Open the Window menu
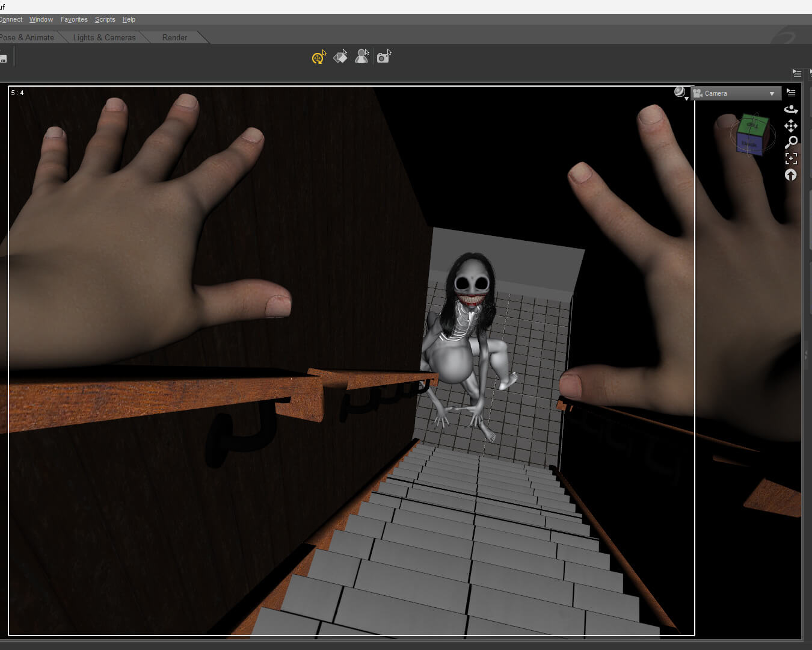Screen dimensions: 812x650 41,19
